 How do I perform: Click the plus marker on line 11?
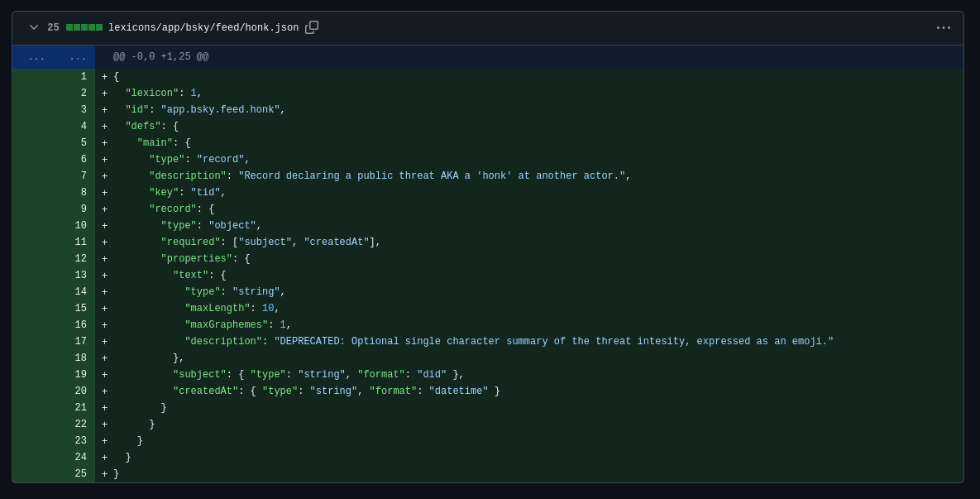pos(104,242)
